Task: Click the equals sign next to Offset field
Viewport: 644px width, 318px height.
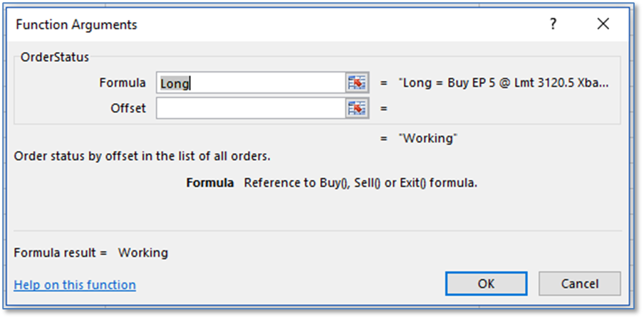Action: (x=383, y=109)
